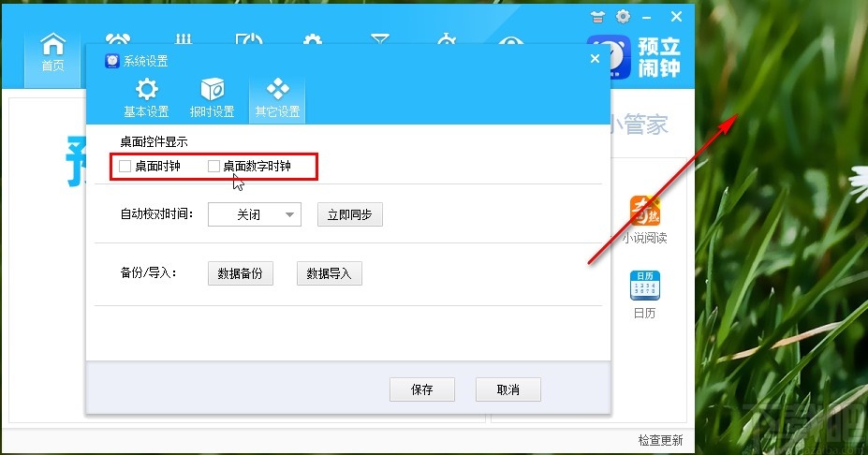Screen dimensions: 868x455
Task: Switch to the 报时设置 tab
Action: [x=212, y=98]
